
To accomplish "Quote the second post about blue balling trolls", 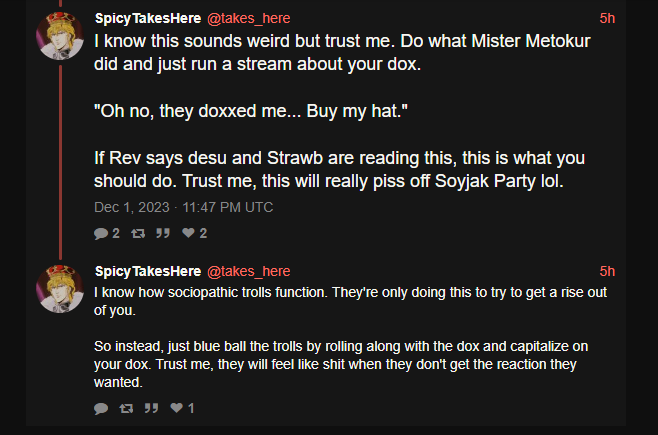I will click(151, 408).
